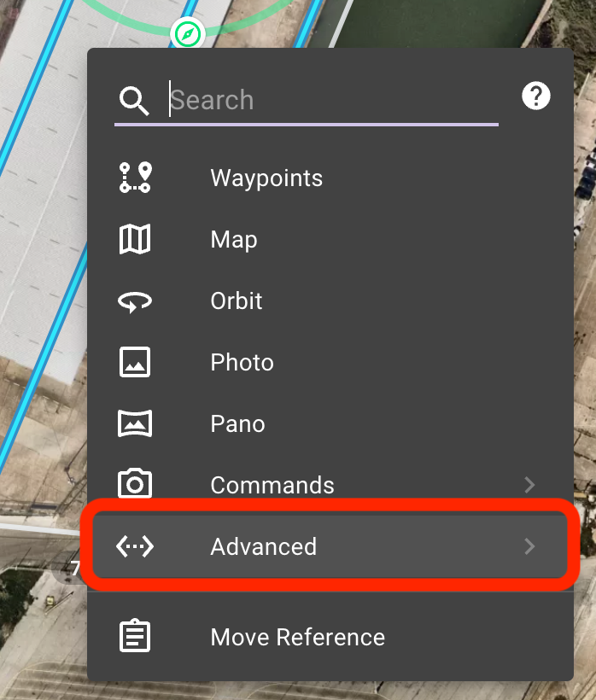Click the Commands camera icon
The width and height of the screenshot is (596, 700).
(135, 483)
